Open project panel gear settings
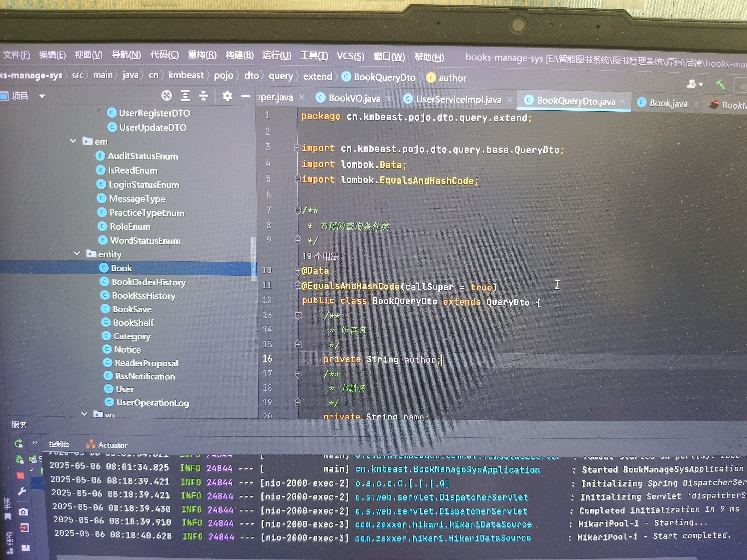This screenshot has height=560, width=747. point(227,96)
